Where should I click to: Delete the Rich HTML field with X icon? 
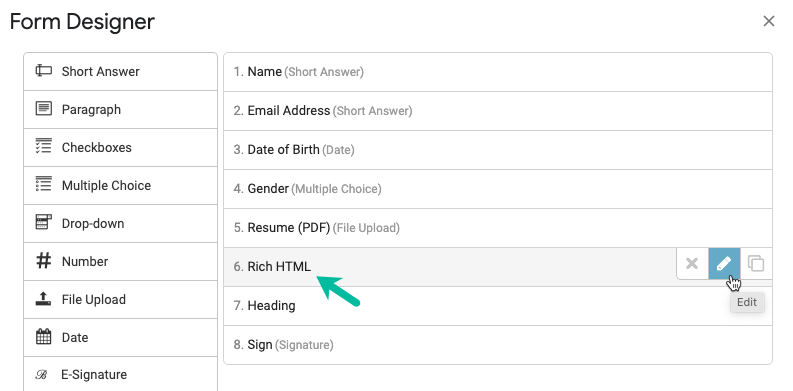[692, 264]
